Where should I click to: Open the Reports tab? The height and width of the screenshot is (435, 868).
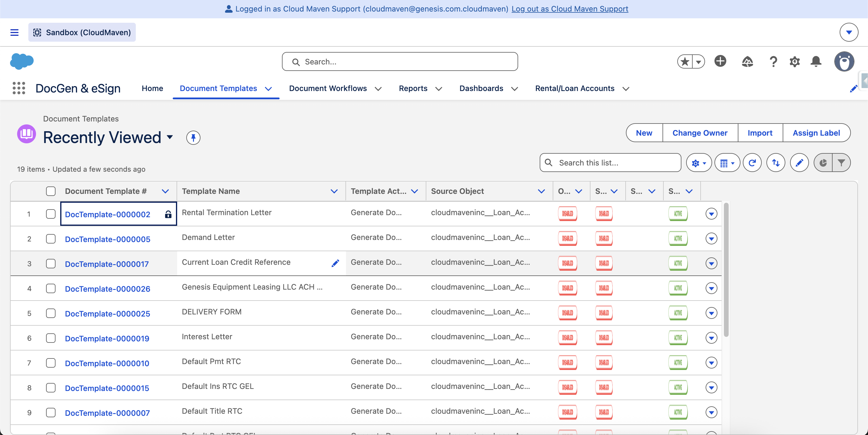point(413,88)
